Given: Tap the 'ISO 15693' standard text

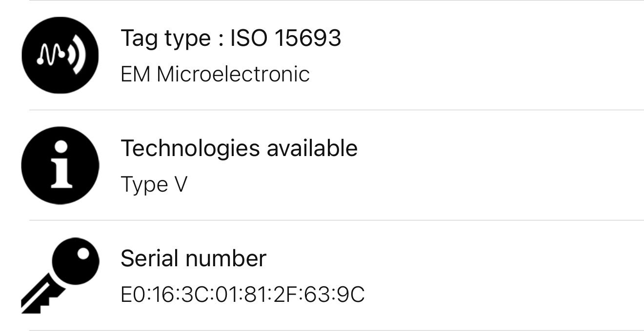Looking at the screenshot, I should pos(285,38).
